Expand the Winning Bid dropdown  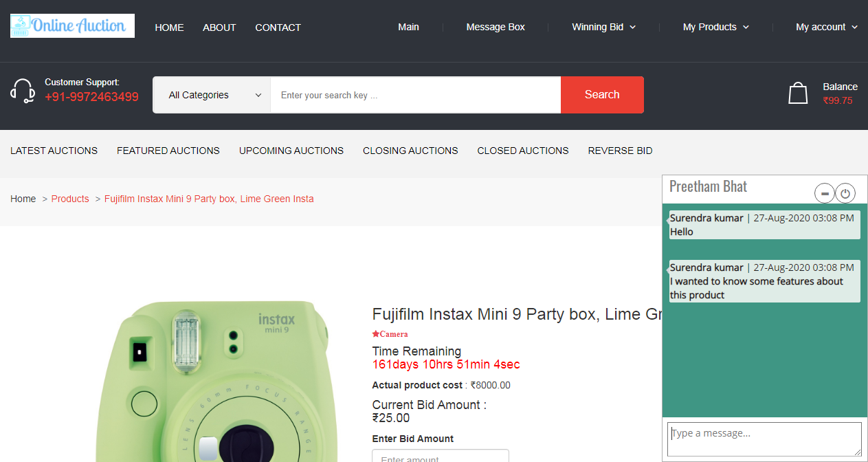coord(604,27)
